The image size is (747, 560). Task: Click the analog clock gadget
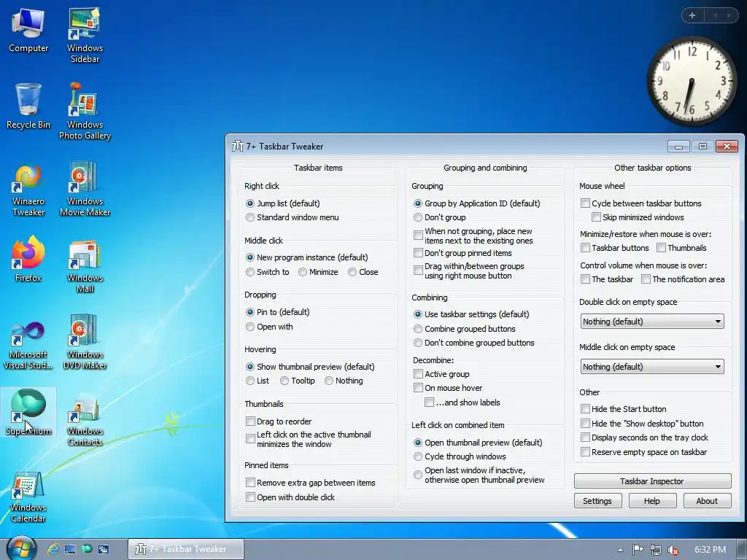point(692,82)
